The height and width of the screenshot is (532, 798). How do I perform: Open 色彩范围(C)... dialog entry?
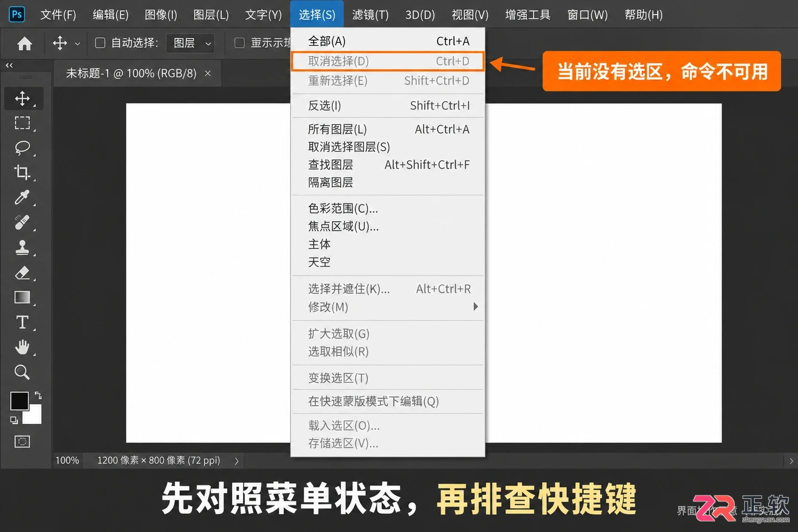pos(388,208)
